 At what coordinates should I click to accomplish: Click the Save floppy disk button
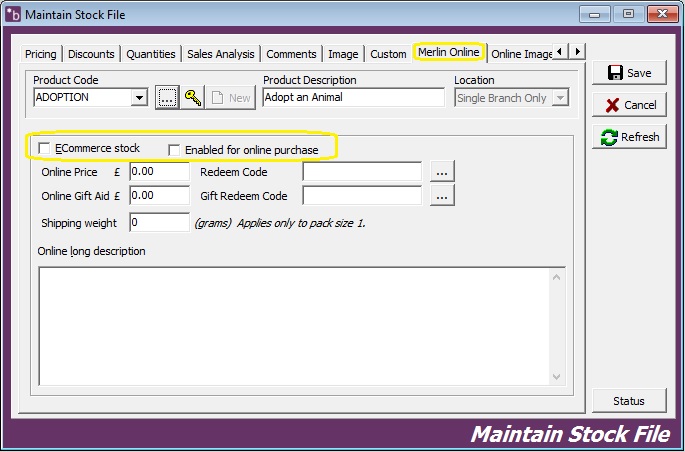pyautogui.click(x=628, y=73)
